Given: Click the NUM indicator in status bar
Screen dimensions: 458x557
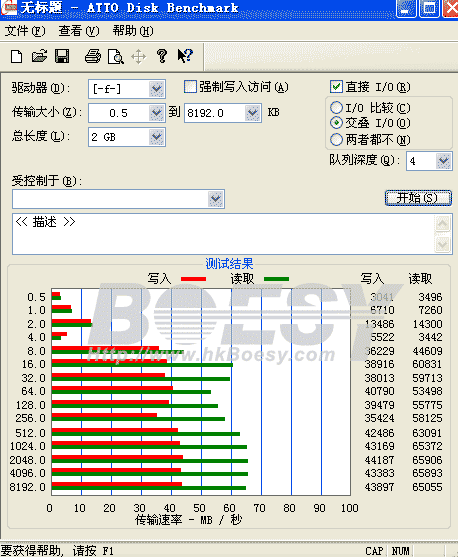Looking at the screenshot, I should pos(400,551).
